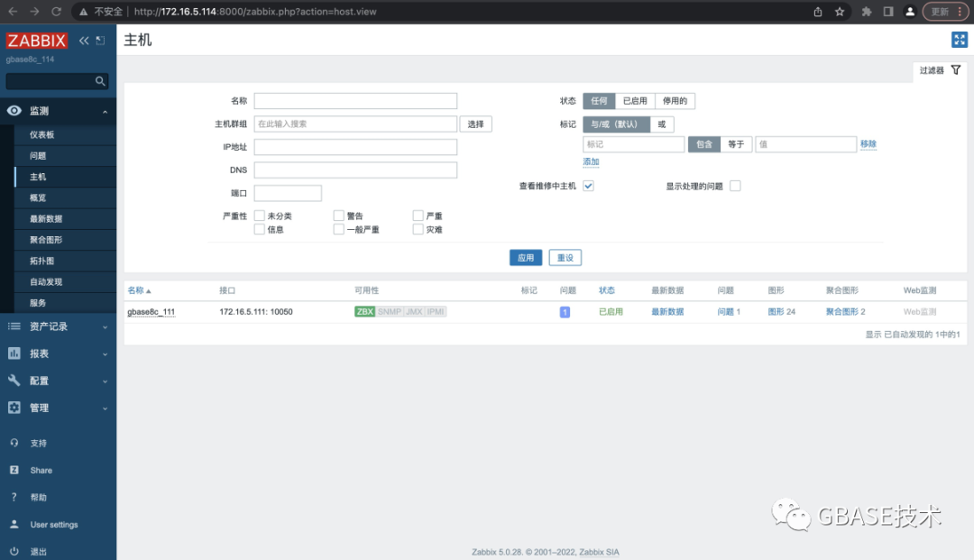Screen dimensions: 974x560
Task: Focus the 名称 filter input field
Action: (355, 101)
